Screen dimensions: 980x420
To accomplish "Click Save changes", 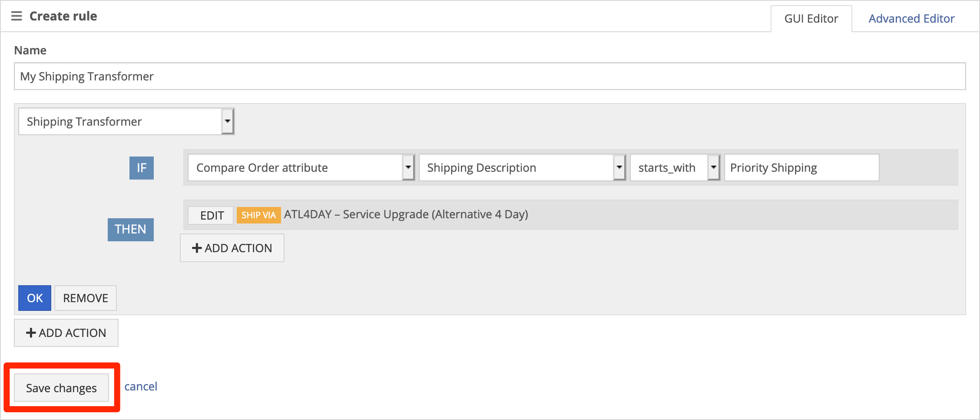I will pos(61,387).
